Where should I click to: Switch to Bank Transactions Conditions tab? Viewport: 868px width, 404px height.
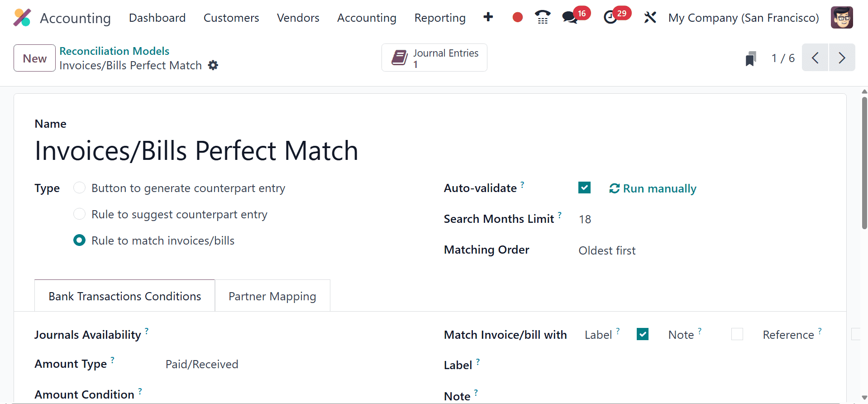[x=125, y=296]
